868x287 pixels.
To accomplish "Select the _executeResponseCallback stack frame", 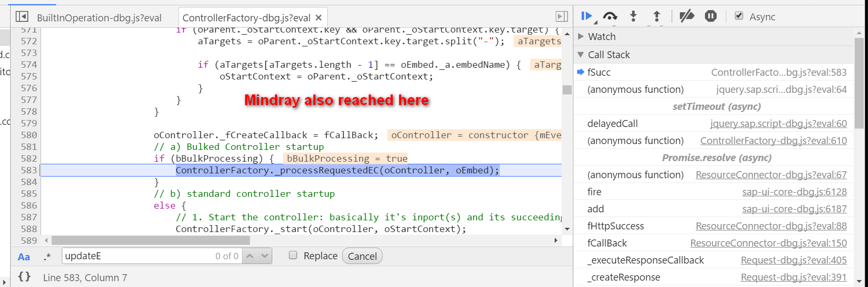I will (x=714, y=260).
